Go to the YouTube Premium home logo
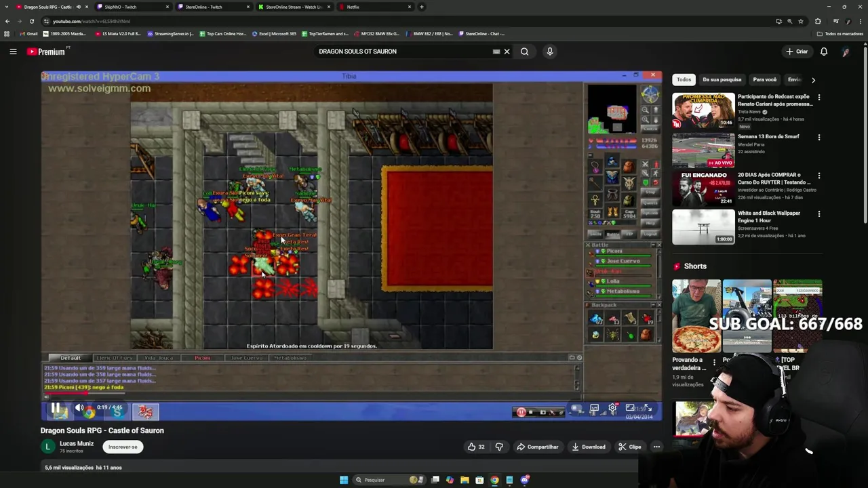Screen dimensions: 868x488 [x=46, y=52]
